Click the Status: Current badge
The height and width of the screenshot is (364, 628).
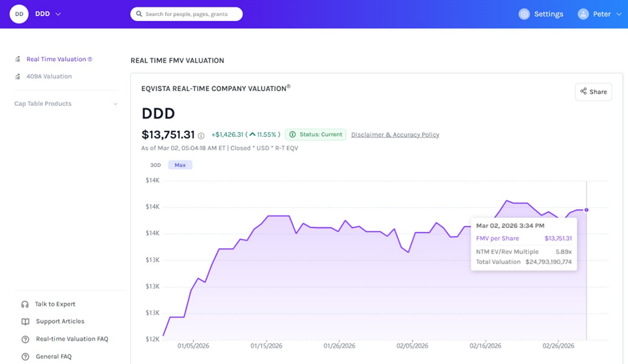315,135
